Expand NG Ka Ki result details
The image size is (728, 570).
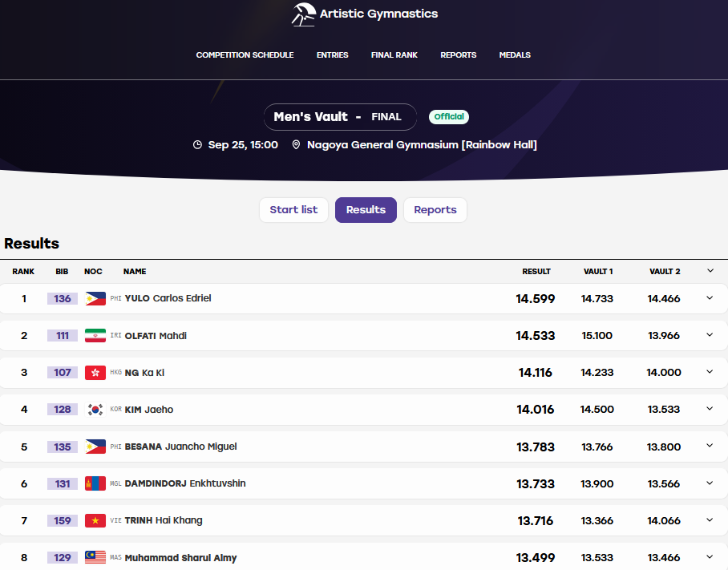710,372
